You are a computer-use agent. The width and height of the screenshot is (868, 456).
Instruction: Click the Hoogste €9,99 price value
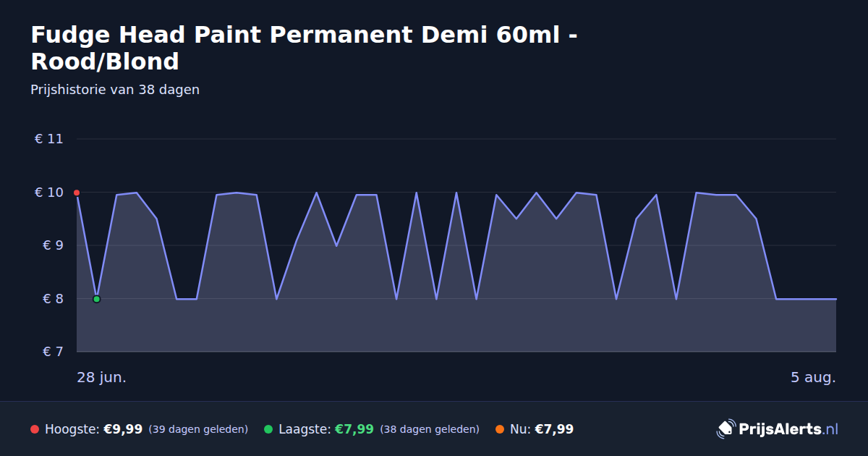(123, 429)
